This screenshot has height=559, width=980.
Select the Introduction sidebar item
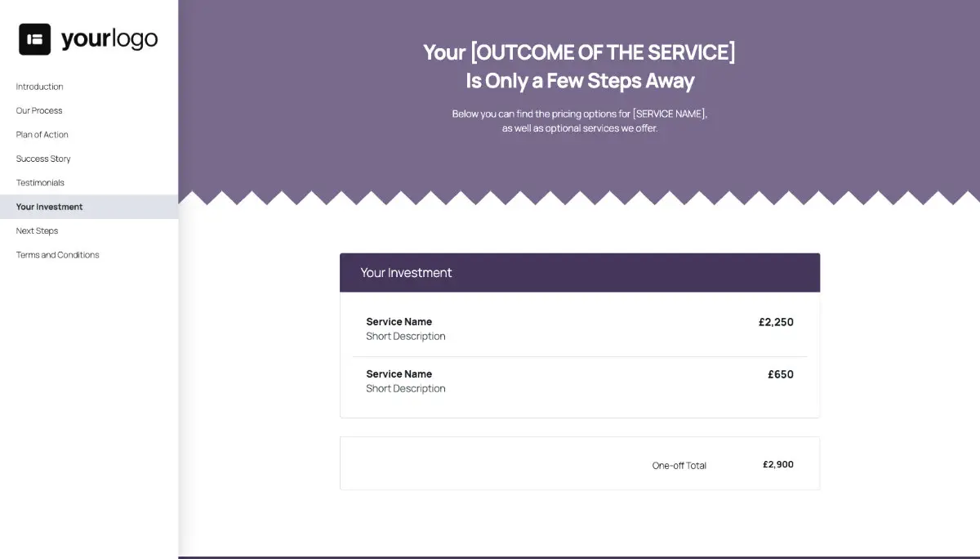pos(39,86)
